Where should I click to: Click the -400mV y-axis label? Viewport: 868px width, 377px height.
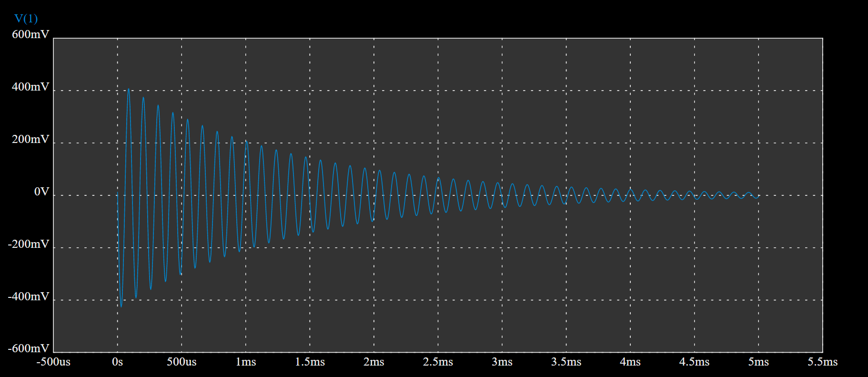(29, 296)
